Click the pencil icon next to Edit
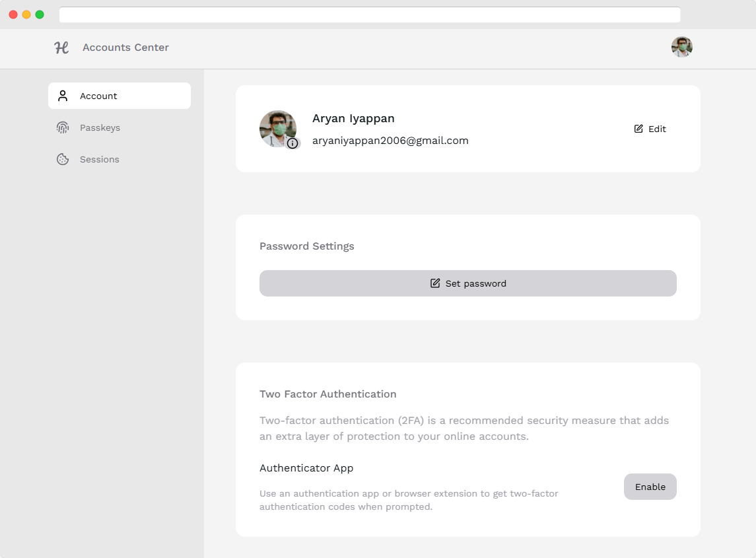 pos(638,129)
